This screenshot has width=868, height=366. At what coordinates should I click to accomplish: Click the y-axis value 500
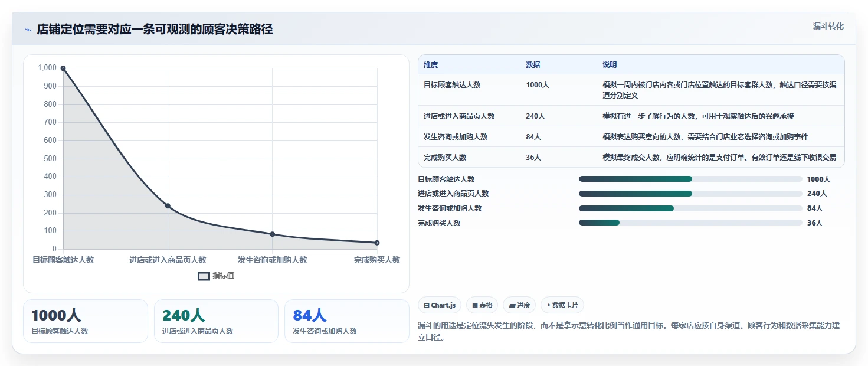50,158
